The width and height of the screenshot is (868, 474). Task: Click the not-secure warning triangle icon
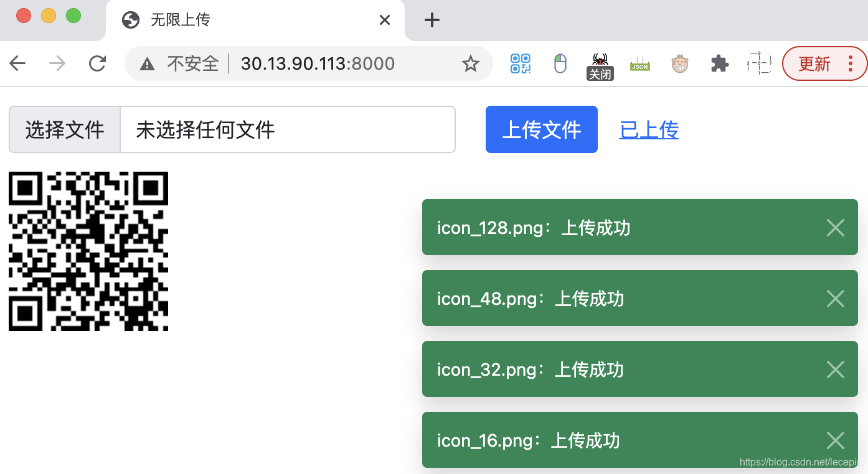point(147,63)
